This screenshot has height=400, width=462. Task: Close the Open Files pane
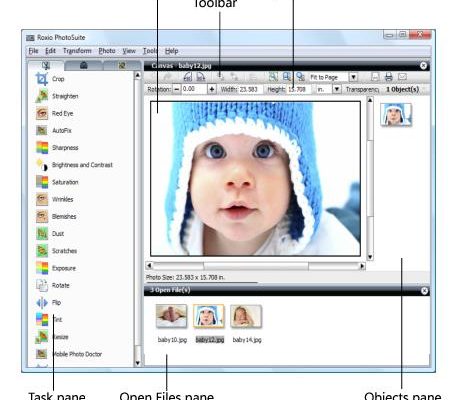click(x=424, y=291)
